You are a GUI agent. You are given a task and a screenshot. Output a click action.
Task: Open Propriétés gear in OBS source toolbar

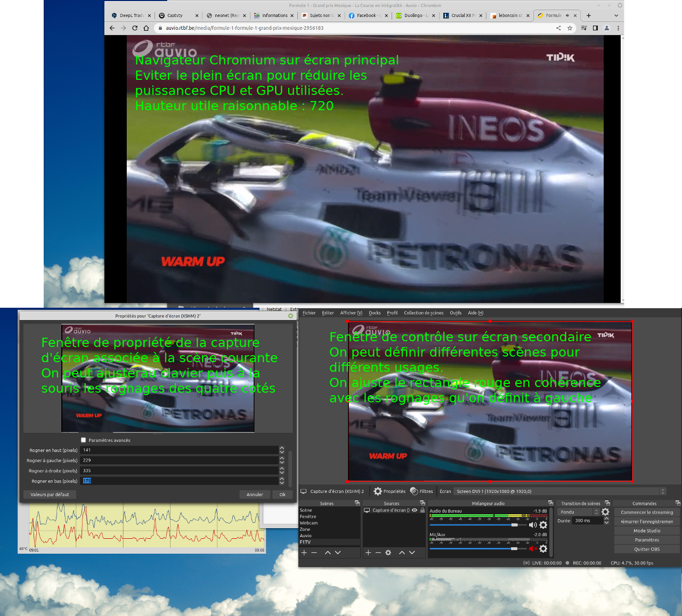pos(389,491)
